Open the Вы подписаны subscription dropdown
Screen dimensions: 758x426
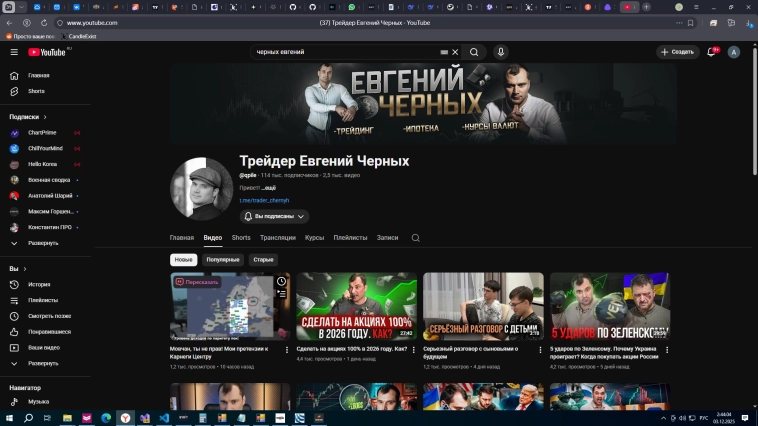click(274, 217)
